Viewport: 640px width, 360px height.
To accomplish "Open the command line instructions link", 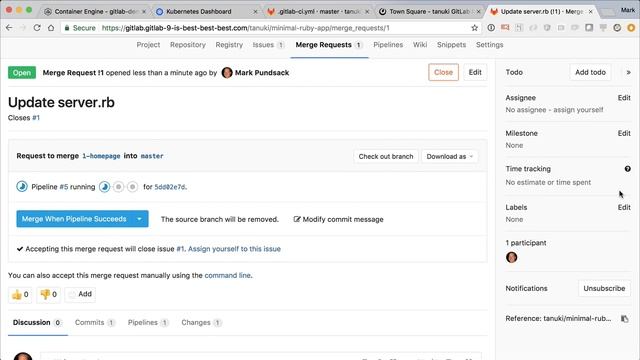I will 227,276.
